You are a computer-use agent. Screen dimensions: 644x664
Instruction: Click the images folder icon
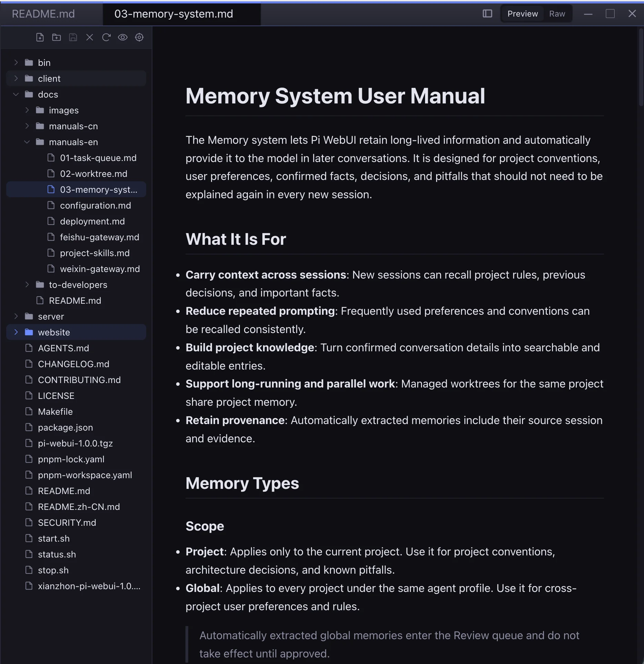pyautogui.click(x=40, y=110)
